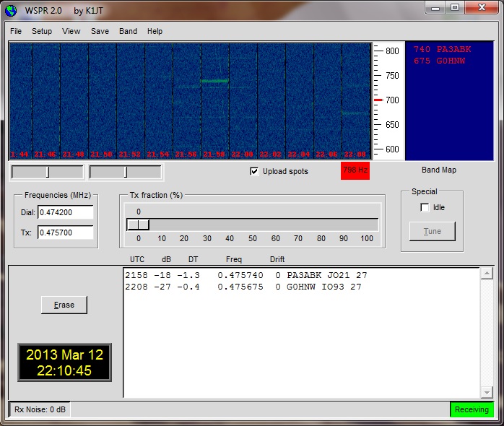Open the Help menu

[x=155, y=31]
